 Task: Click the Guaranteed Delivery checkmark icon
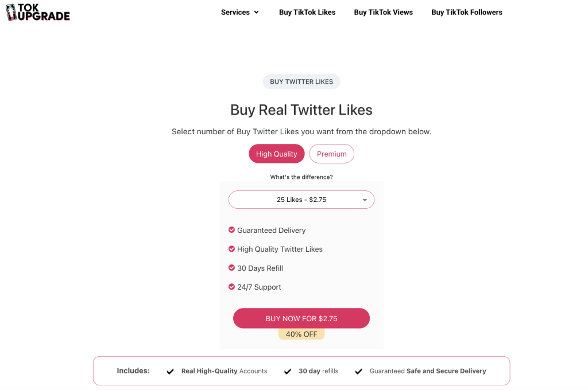point(231,229)
